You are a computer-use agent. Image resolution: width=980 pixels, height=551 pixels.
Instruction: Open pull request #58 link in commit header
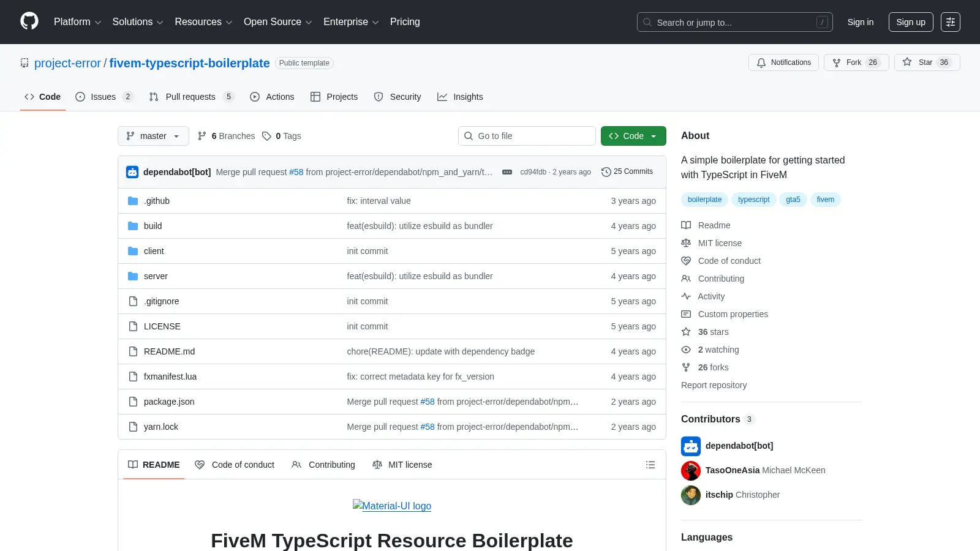coord(296,172)
